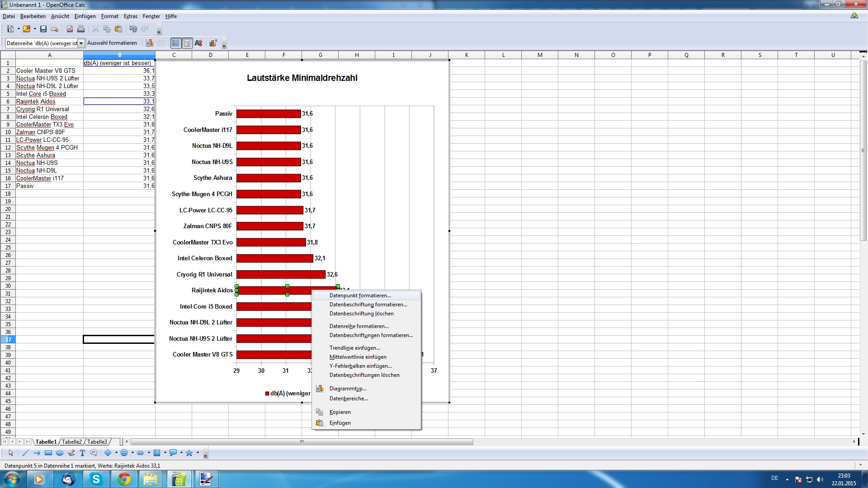This screenshot has height=488, width=868.
Task: Select the arrow line drawing tool
Action: [x=37, y=453]
